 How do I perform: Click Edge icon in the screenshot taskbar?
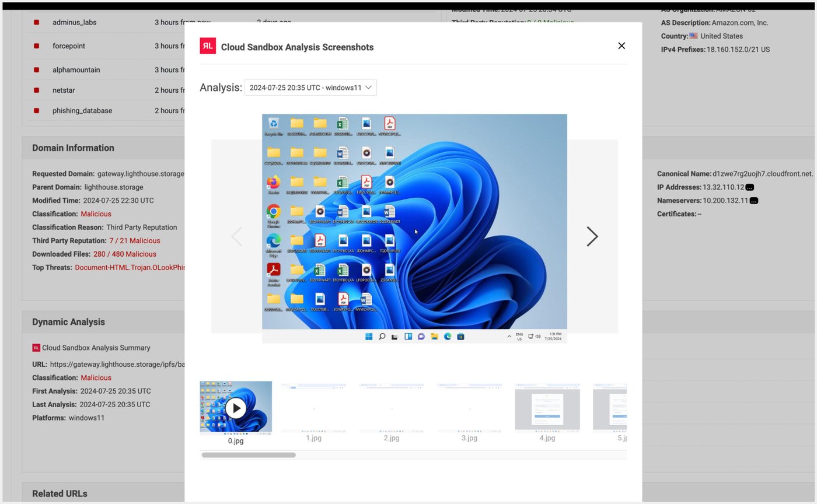click(x=448, y=337)
